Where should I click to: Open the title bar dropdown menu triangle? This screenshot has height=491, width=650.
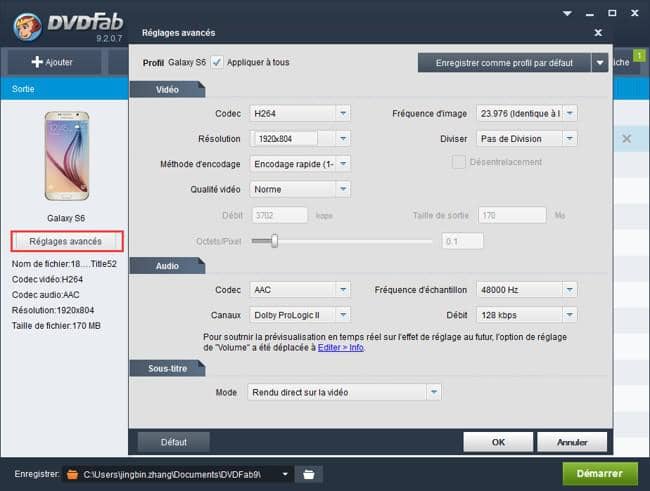567,13
